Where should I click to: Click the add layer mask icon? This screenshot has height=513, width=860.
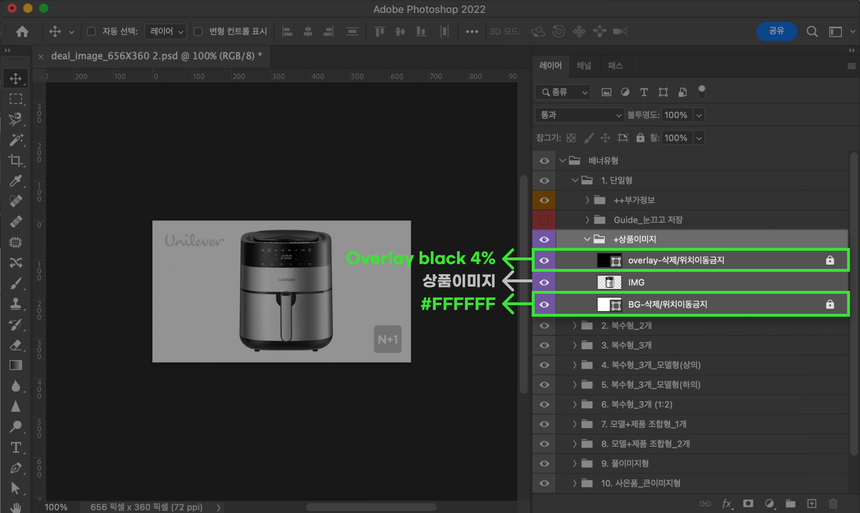747,504
